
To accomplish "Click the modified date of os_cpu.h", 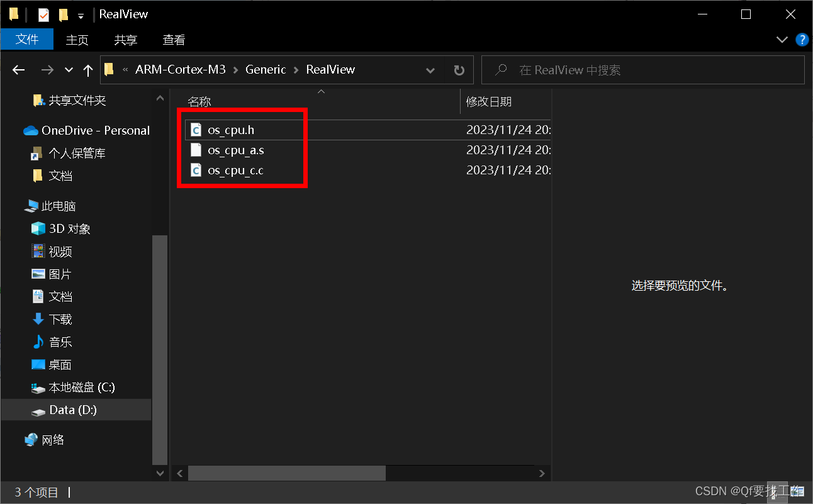I will point(508,130).
